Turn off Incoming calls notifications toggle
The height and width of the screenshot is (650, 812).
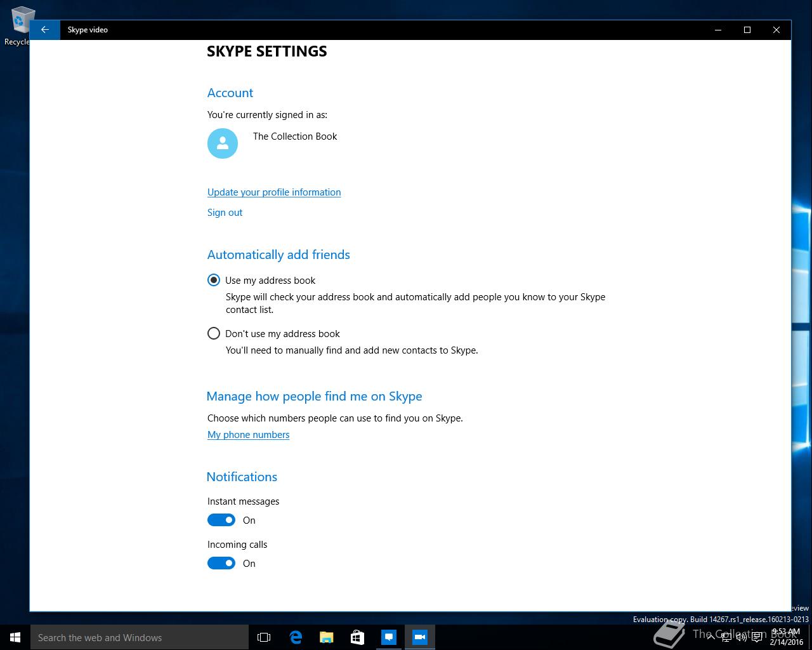tap(221, 564)
